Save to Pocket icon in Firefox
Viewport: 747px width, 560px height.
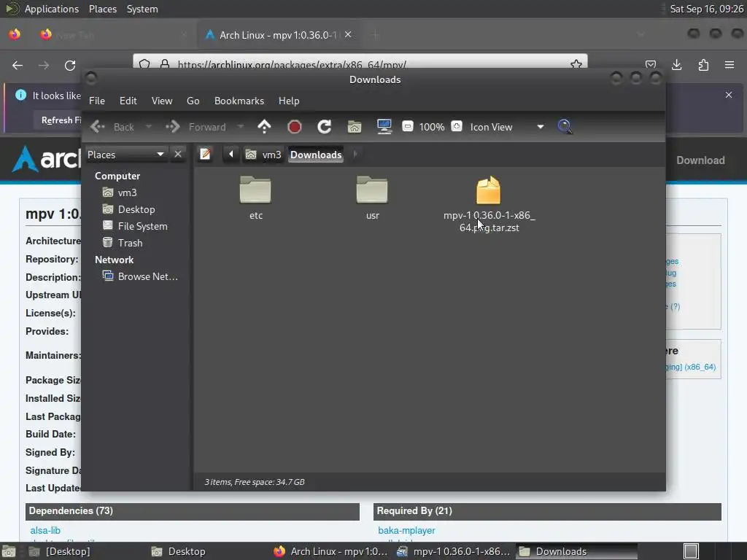click(x=650, y=64)
